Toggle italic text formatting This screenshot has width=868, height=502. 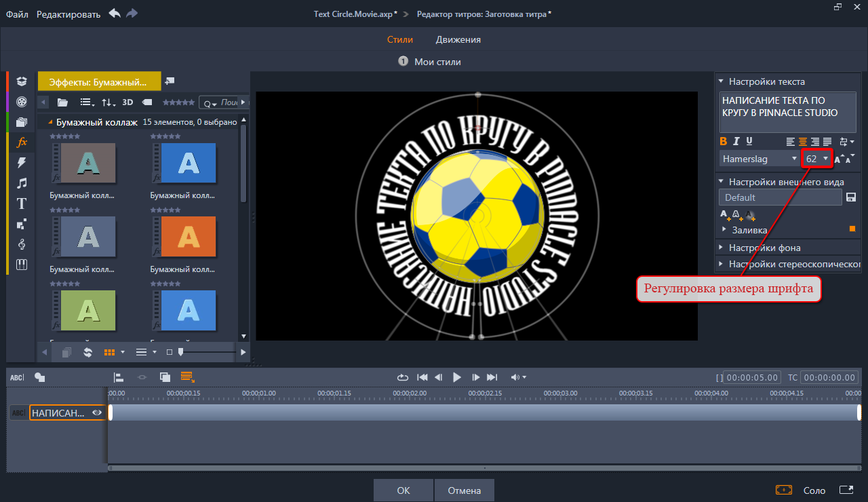[737, 141]
